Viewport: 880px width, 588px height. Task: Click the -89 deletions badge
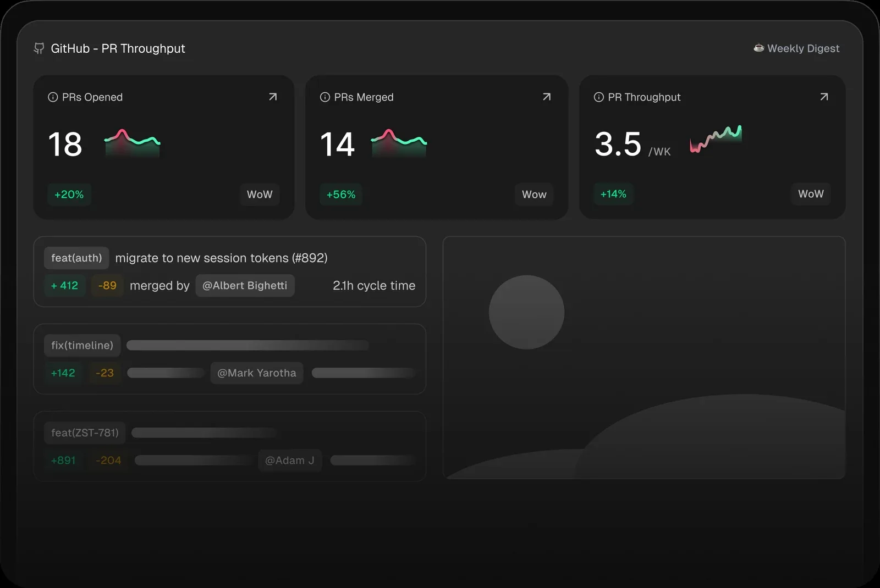[107, 285]
